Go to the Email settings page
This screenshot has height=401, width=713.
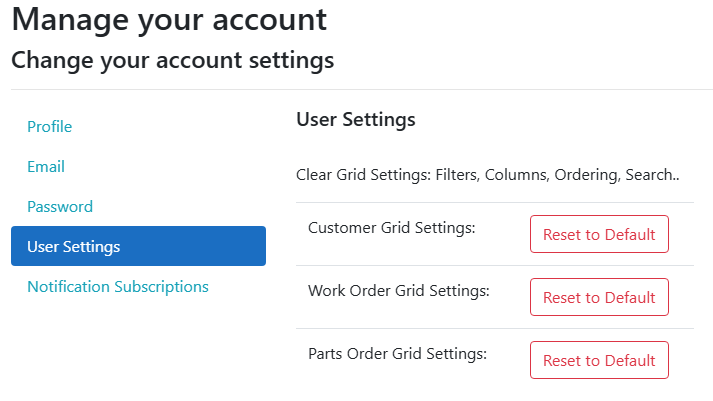pyautogui.click(x=46, y=167)
